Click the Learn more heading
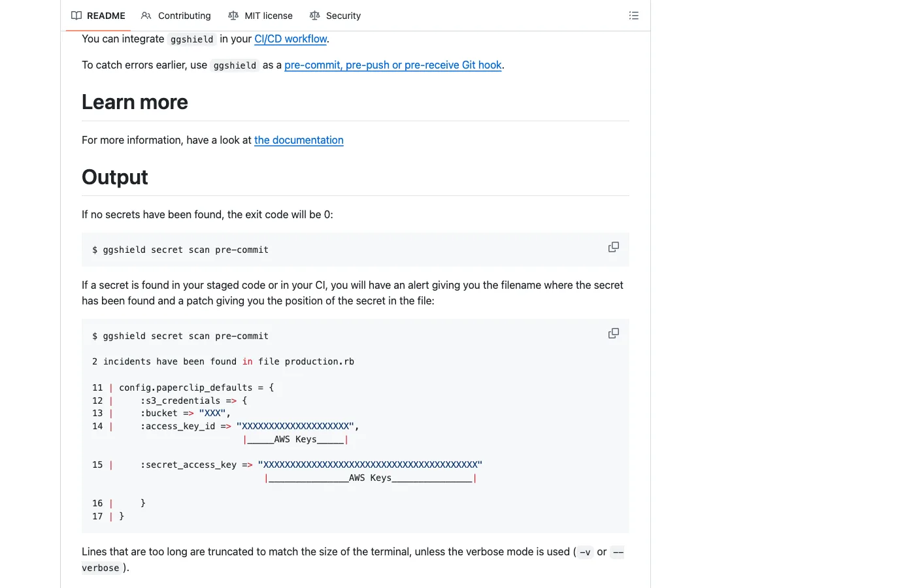Image resolution: width=915 pixels, height=588 pixels. coord(135,102)
